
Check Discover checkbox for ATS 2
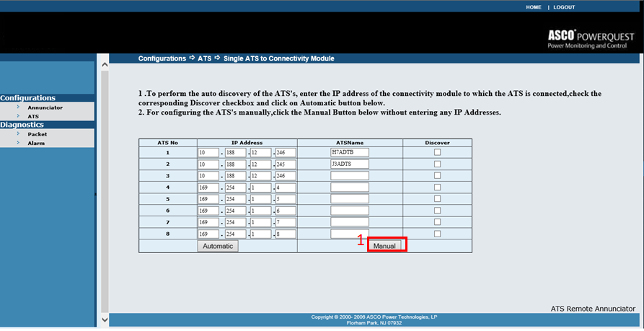point(438,164)
